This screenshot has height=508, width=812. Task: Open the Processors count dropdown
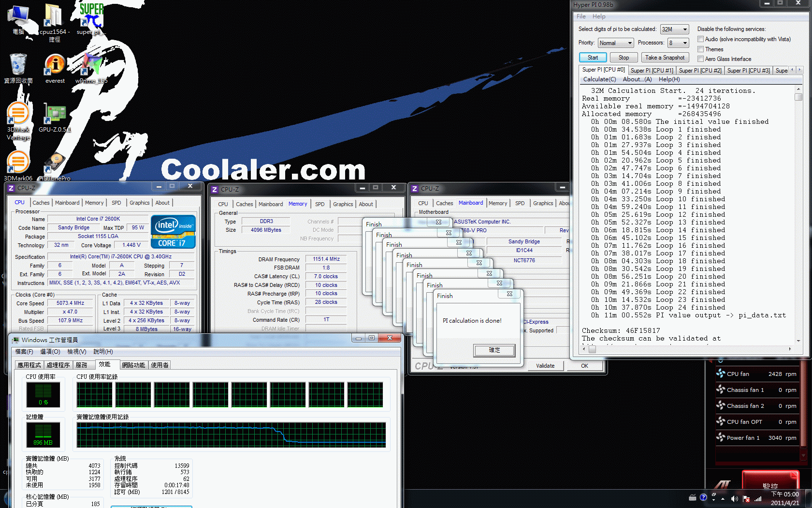(x=678, y=43)
